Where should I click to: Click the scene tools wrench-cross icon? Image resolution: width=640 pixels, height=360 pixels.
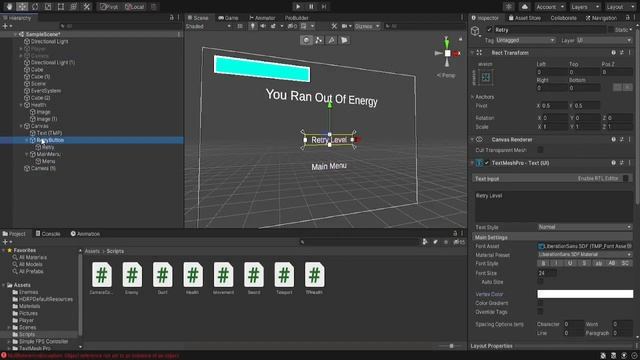click(334, 26)
